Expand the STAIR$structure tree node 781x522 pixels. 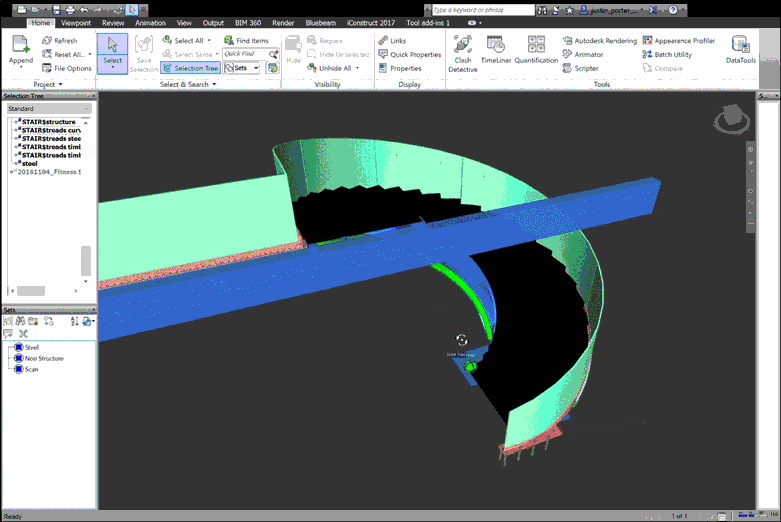coord(15,122)
